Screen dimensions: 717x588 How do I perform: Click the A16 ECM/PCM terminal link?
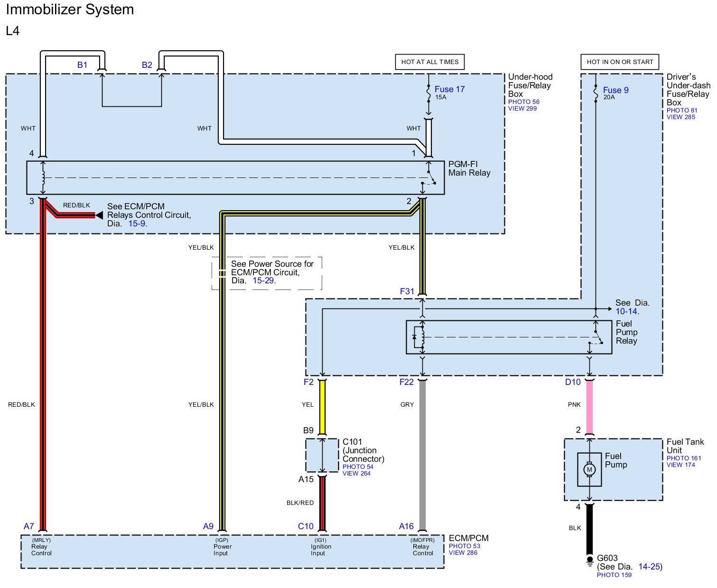[x=406, y=526]
